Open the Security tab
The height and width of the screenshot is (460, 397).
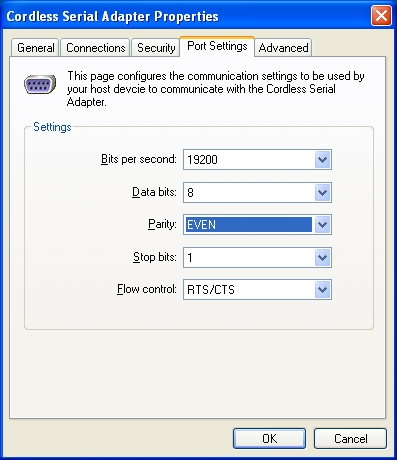coord(156,48)
